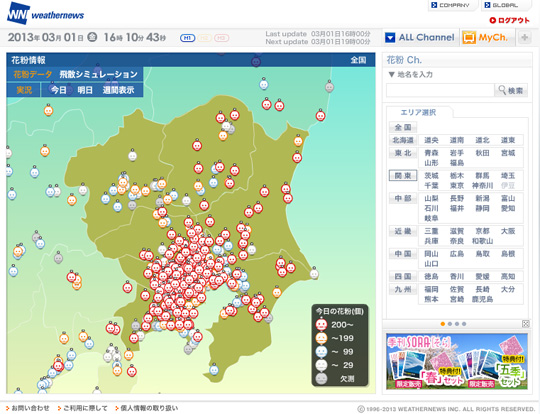Open the 道央 area link
The height and width of the screenshot is (414, 540).
(x=431, y=140)
